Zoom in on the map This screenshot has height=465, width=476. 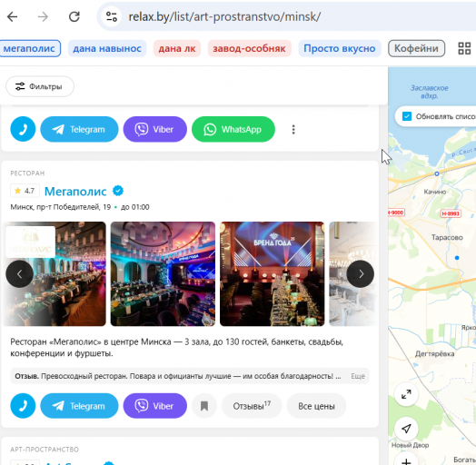pos(406,460)
